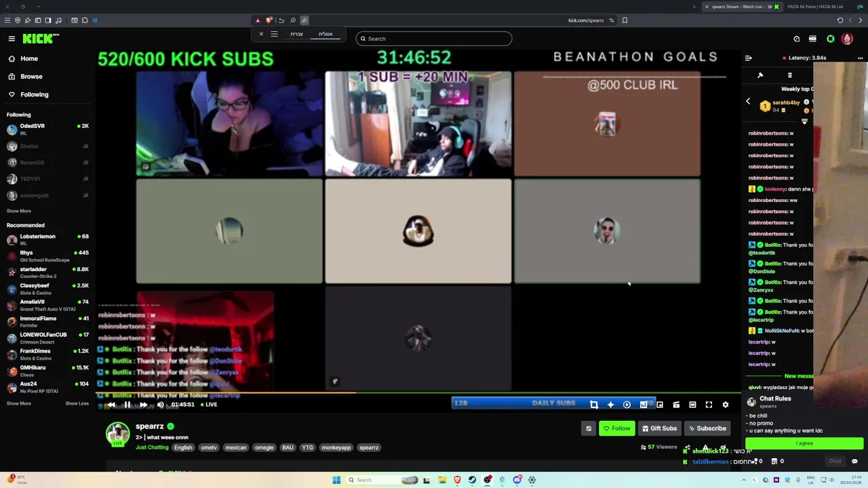This screenshot has width=868, height=488.
Task: Enter fullscreen mode in the player
Action: point(709,405)
